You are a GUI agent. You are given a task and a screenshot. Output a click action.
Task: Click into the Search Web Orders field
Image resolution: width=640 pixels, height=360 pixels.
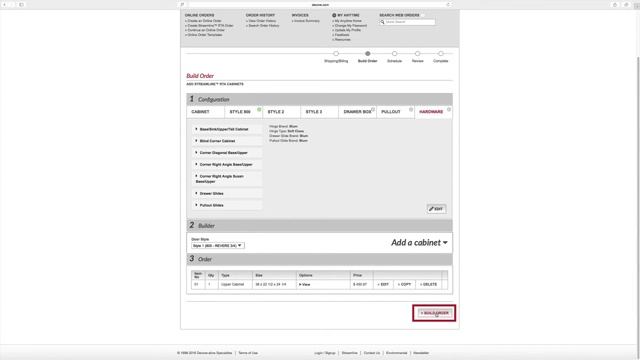[409, 22]
